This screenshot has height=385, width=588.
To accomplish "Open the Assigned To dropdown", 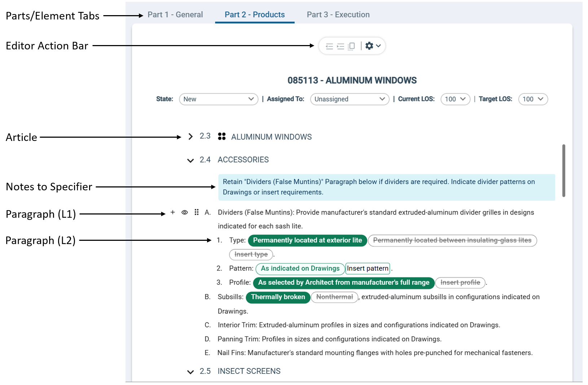I will point(349,99).
